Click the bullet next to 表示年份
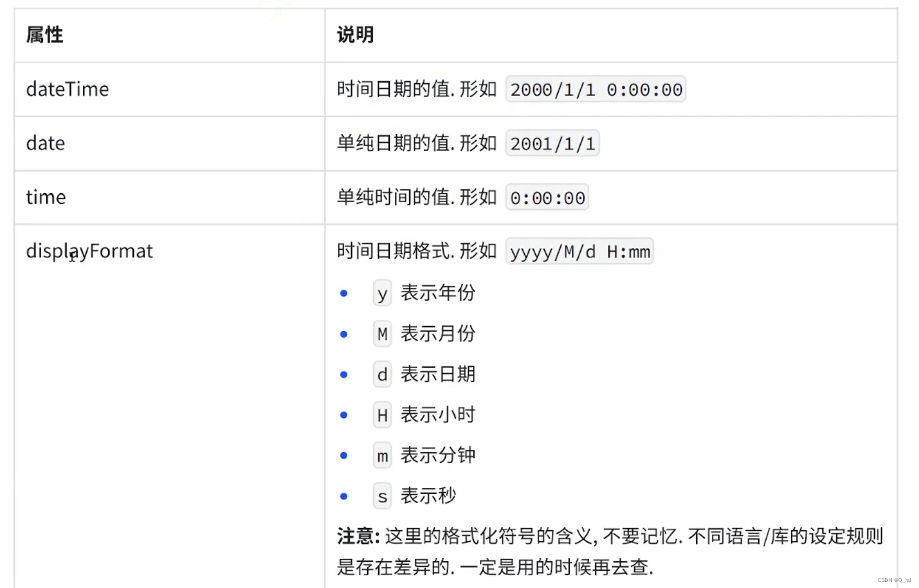This screenshot has width=919, height=588. pos(344,293)
